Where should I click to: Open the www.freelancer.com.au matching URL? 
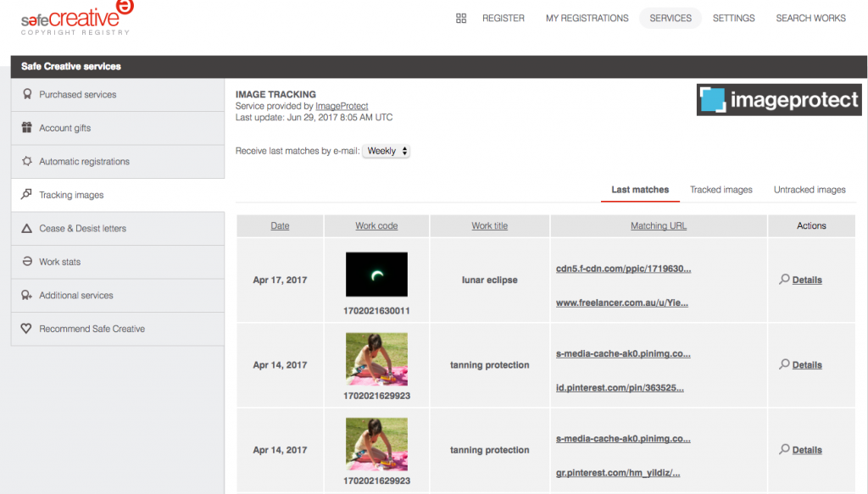coord(622,303)
